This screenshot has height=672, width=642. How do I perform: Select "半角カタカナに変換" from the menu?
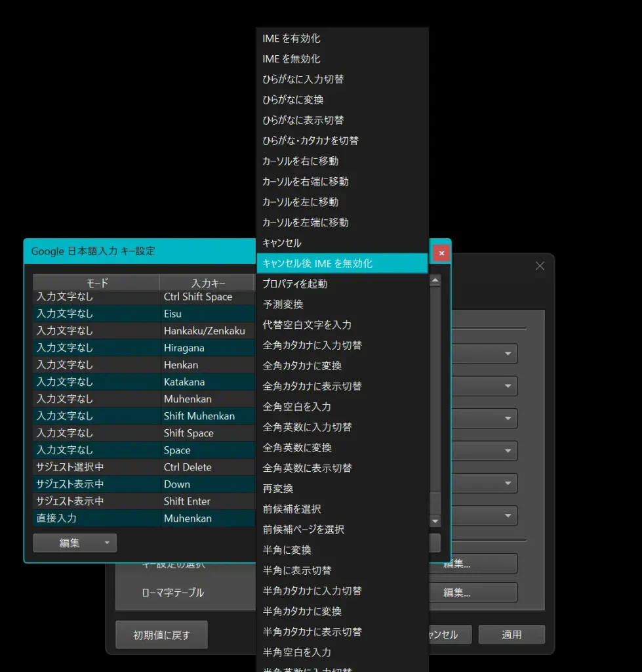click(342, 611)
